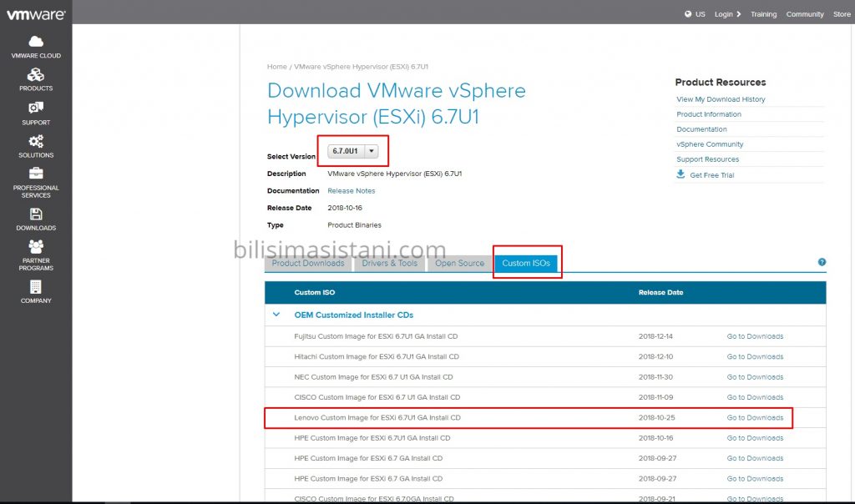Select HPE Custom Image for ESXi 6.7U1 text
The width and height of the screenshot is (855, 504).
pyautogui.click(x=372, y=438)
